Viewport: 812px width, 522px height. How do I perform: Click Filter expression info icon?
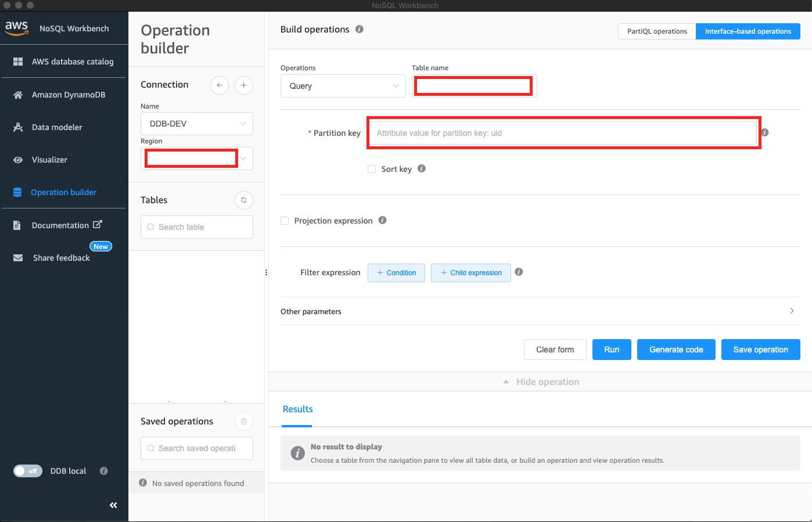[519, 272]
